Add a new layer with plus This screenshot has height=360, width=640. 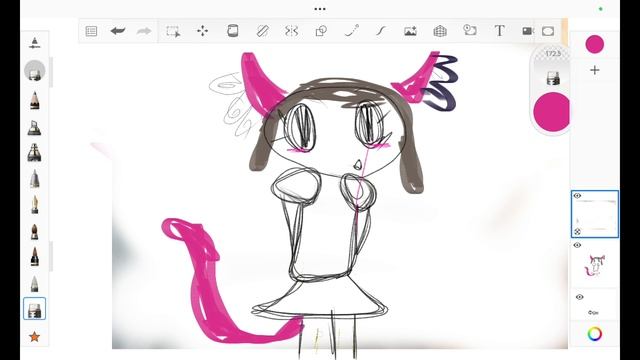[x=595, y=70]
